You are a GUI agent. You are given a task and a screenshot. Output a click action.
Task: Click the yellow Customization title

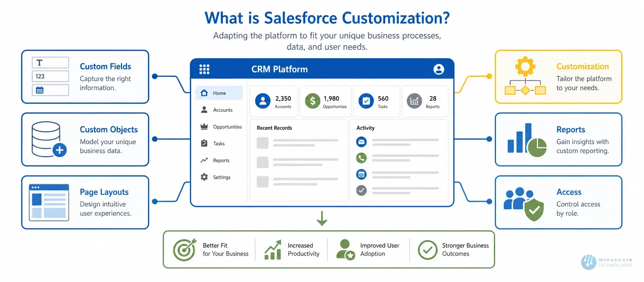click(582, 66)
